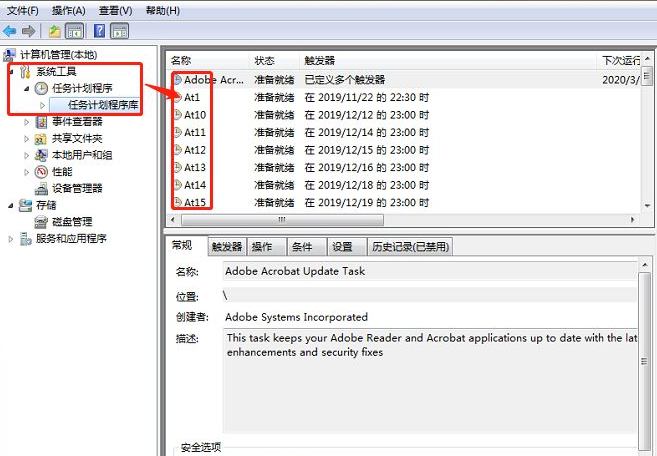Viewport: 657px width, 456px height.
Task: Click the Back arrow toolbar icon
Action: [10, 31]
